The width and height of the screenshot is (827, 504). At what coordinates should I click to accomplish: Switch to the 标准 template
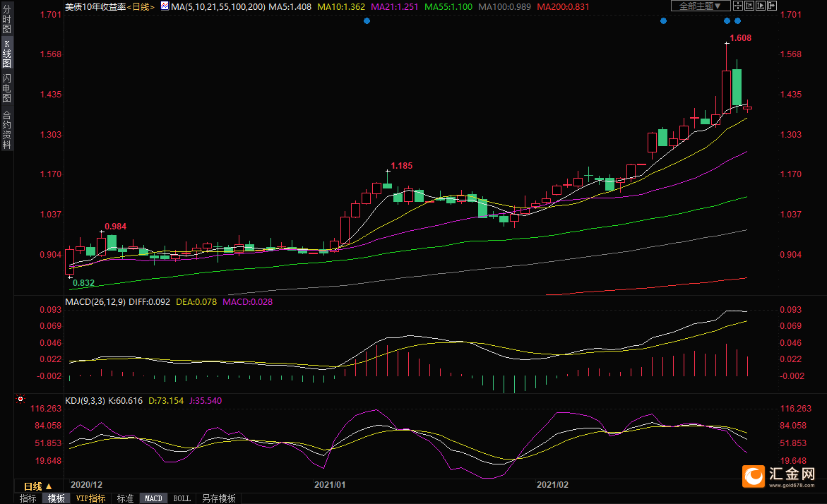pyautogui.click(x=125, y=498)
